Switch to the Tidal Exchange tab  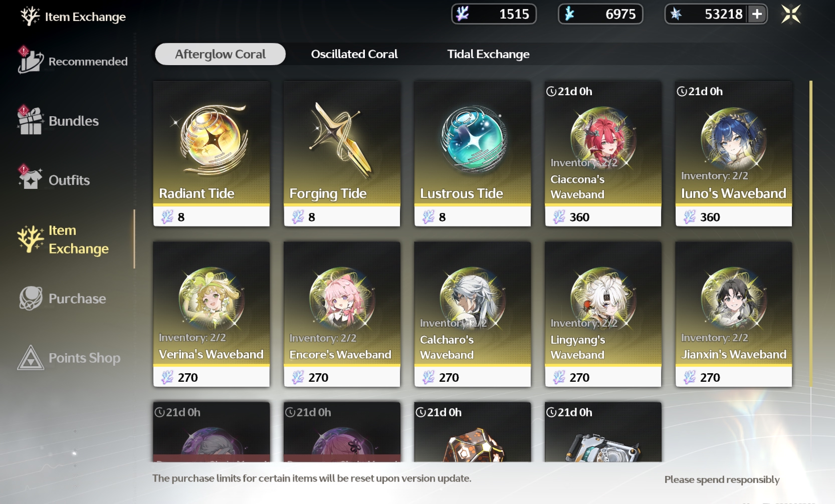488,54
